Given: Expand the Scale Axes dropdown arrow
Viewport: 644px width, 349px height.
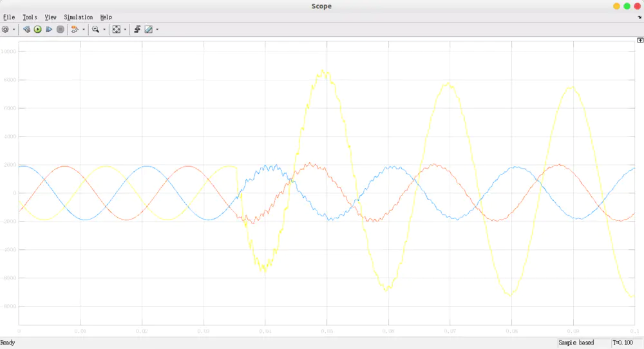Looking at the screenshot, I should pyautogui.click(x=125, y=30).
